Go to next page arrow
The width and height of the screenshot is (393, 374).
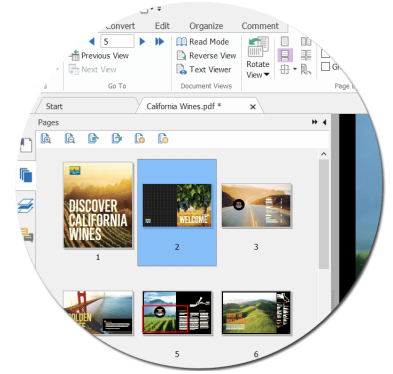point(142,42)
